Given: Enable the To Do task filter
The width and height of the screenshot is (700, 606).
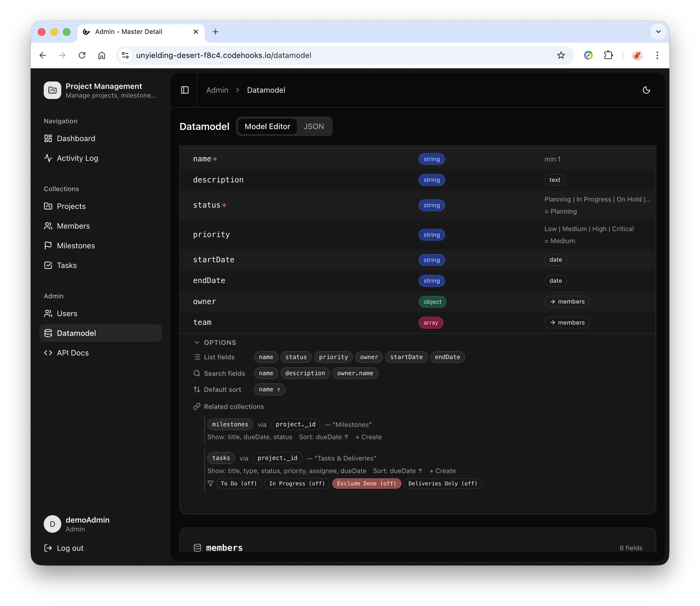Looking at the screenshot, I should [238, 483].
